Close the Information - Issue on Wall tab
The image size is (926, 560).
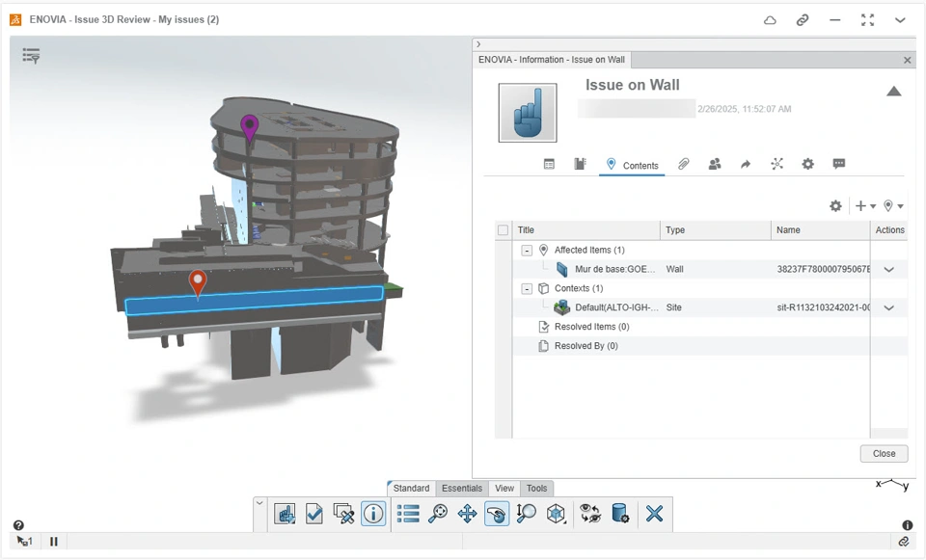(907, 60)
